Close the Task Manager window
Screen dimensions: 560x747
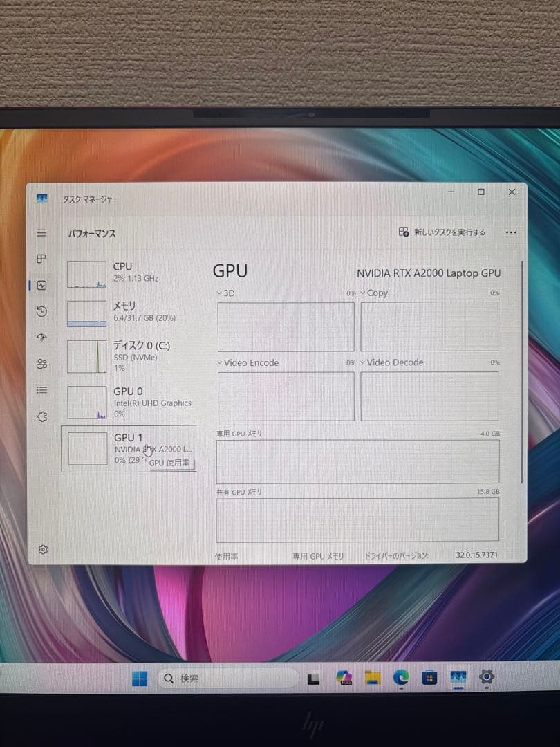point(512,192)
